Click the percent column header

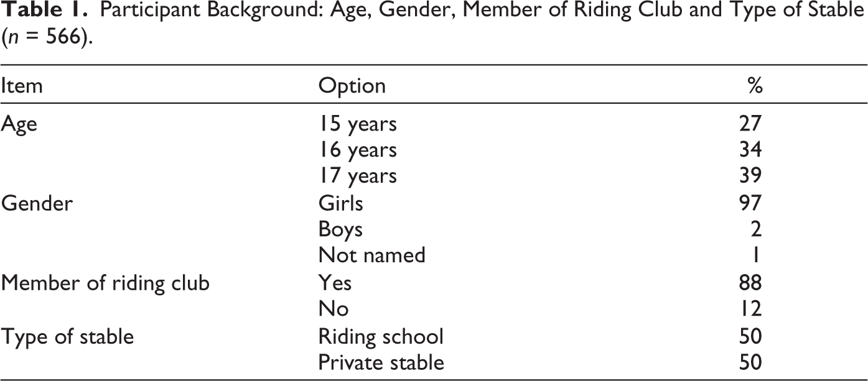(755, 86)
